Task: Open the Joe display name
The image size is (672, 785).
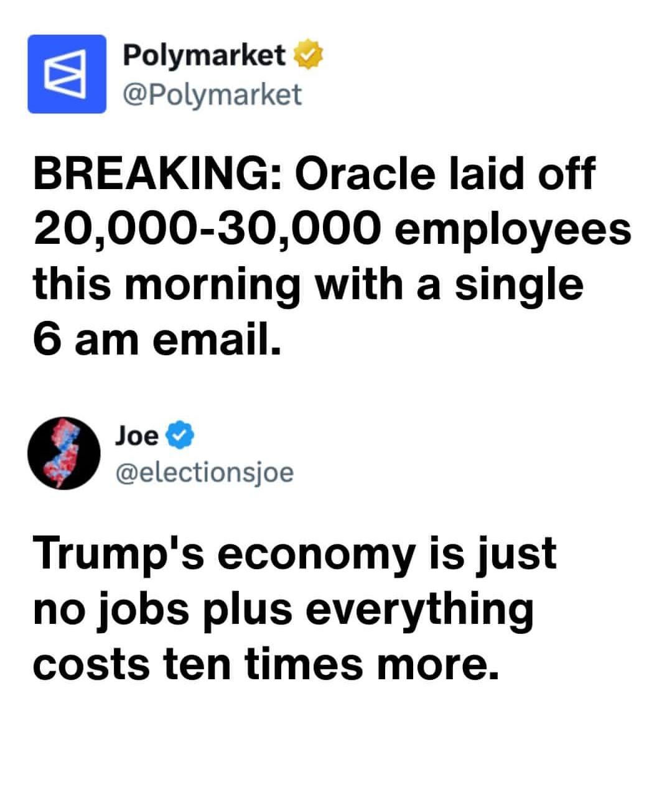Action: [x=136, y=436]
